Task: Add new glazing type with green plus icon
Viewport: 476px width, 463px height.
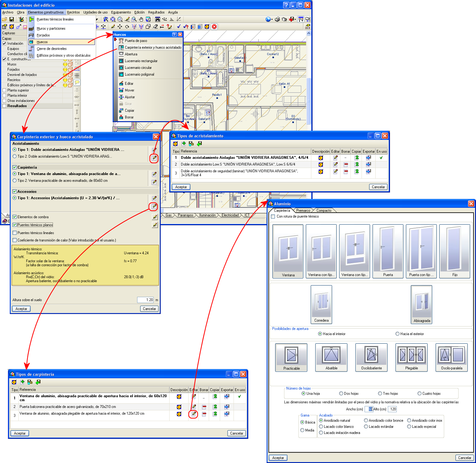Action: pos(184,144)
